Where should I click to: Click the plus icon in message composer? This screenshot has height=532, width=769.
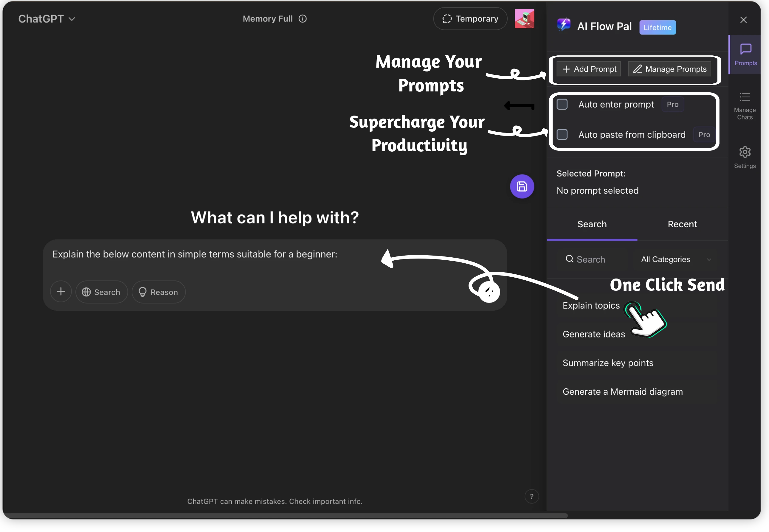61,291
